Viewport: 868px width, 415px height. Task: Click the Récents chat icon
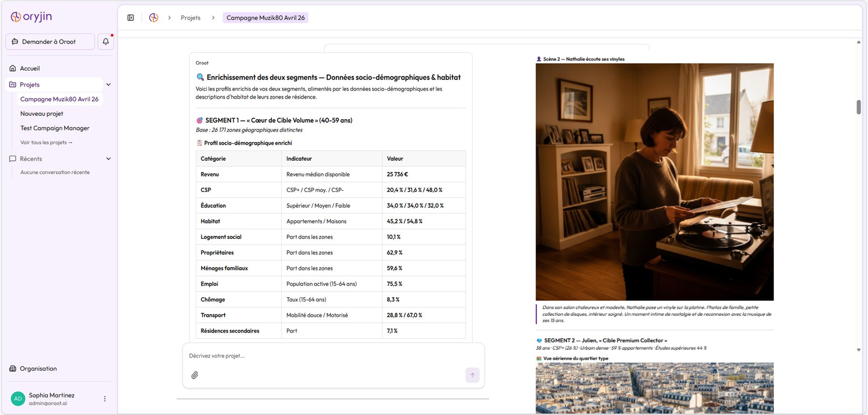(13, 159)
